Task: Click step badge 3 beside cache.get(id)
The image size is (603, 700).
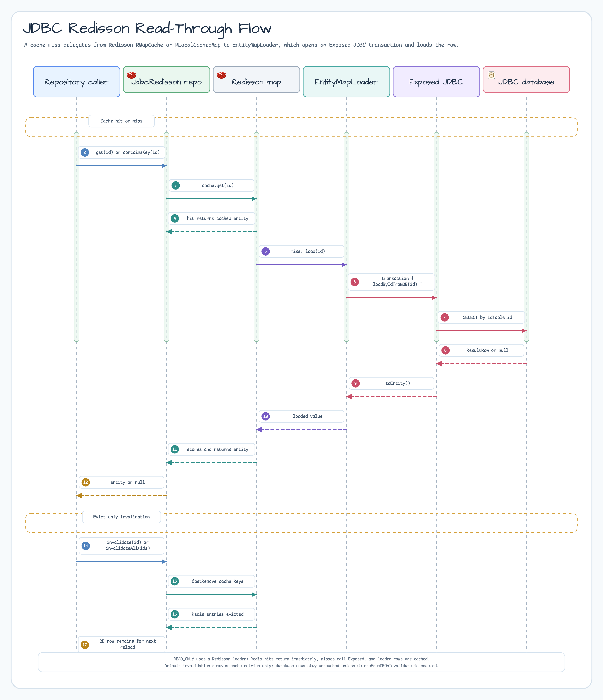Action: [x=176, y=186]
